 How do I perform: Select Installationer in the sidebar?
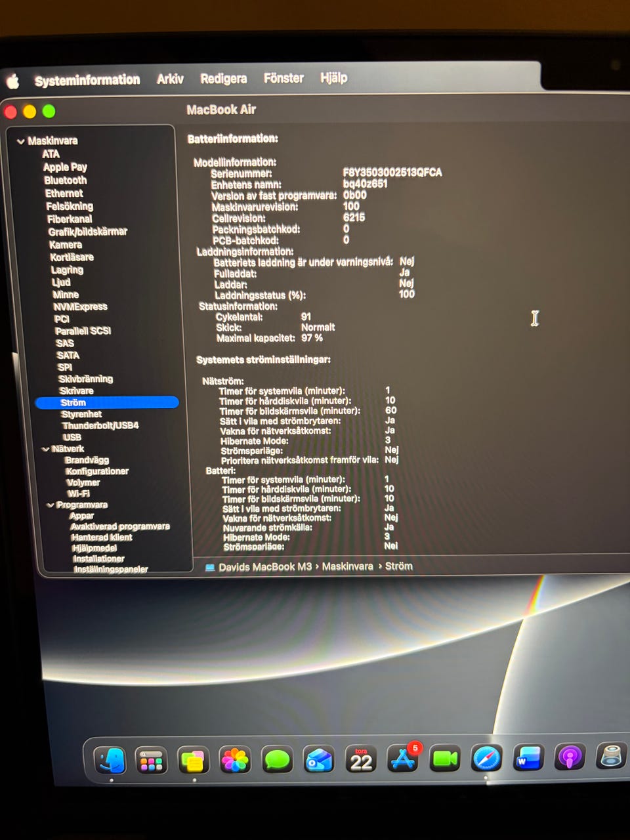98,558
